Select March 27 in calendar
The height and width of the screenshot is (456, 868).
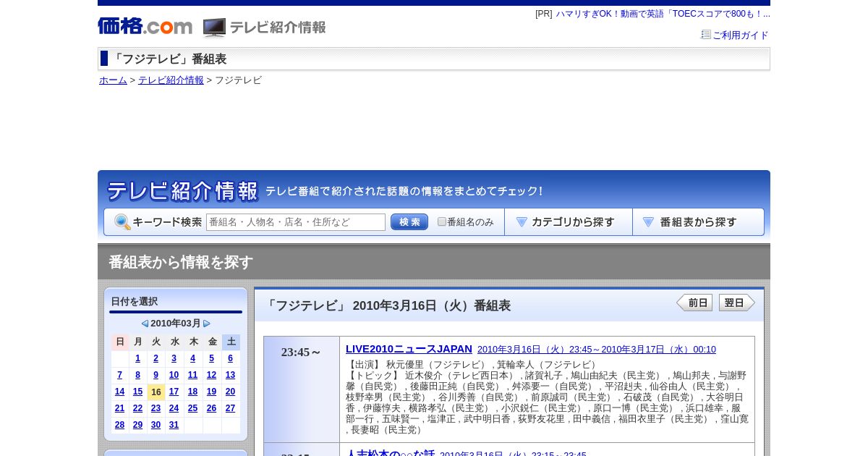point(230,408)
